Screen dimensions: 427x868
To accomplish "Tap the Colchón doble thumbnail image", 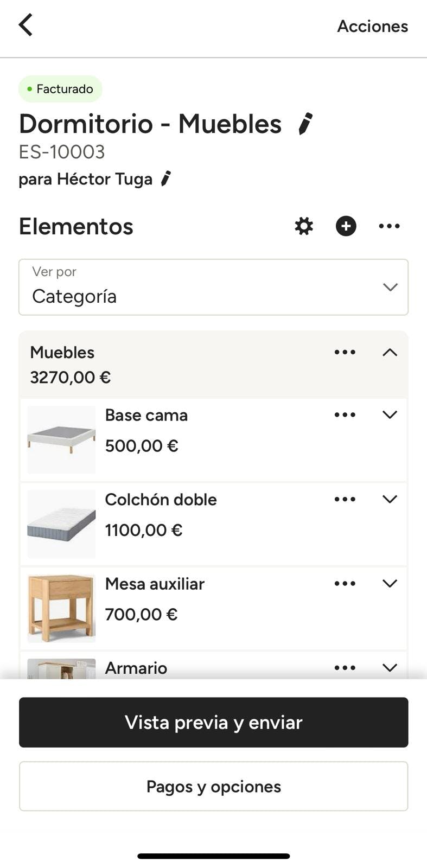I will [61, 524].
